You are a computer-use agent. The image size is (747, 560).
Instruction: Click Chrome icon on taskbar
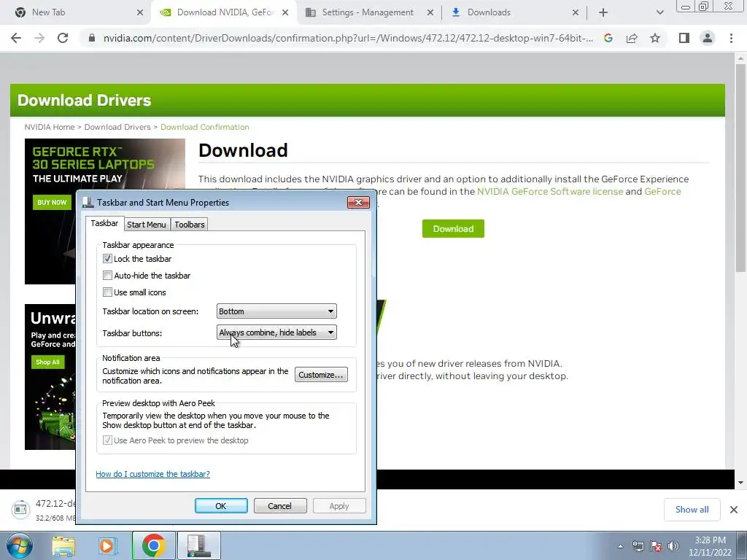coord(153,545)
